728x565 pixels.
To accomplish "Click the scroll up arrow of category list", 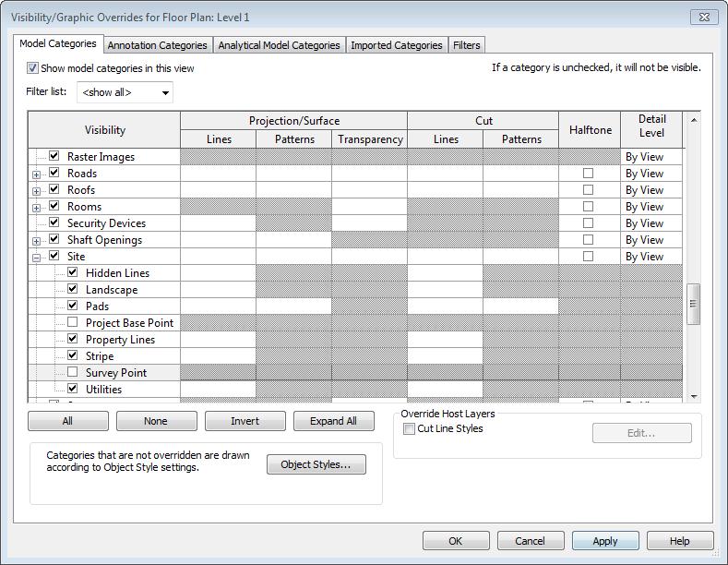I will (x=694, y=120).
